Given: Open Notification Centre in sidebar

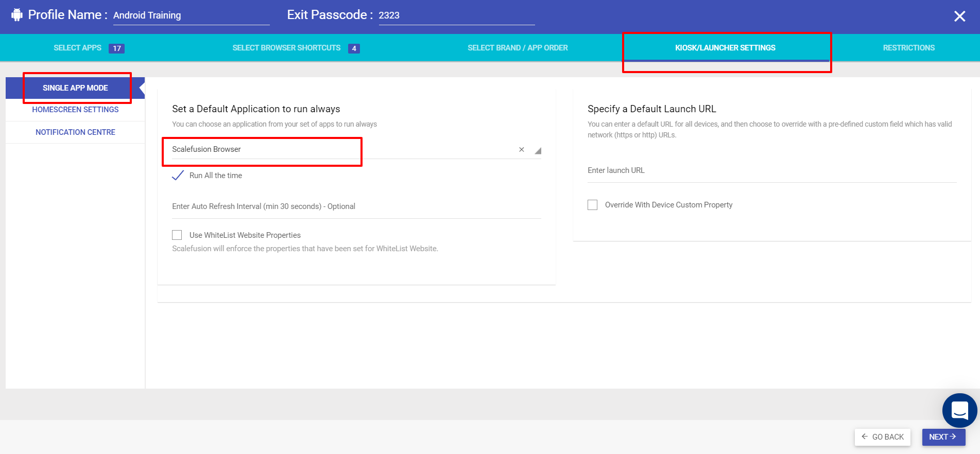Looking at the screenshot, I should 75,132.
